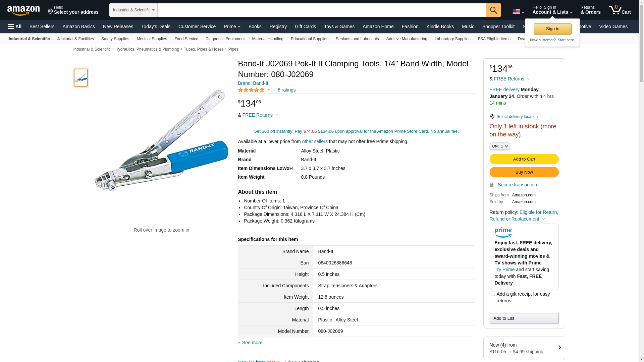The width and height of the screenshot is (644, 362).
Task: Expand See more specifications
Action: click(x=252, y=343)
